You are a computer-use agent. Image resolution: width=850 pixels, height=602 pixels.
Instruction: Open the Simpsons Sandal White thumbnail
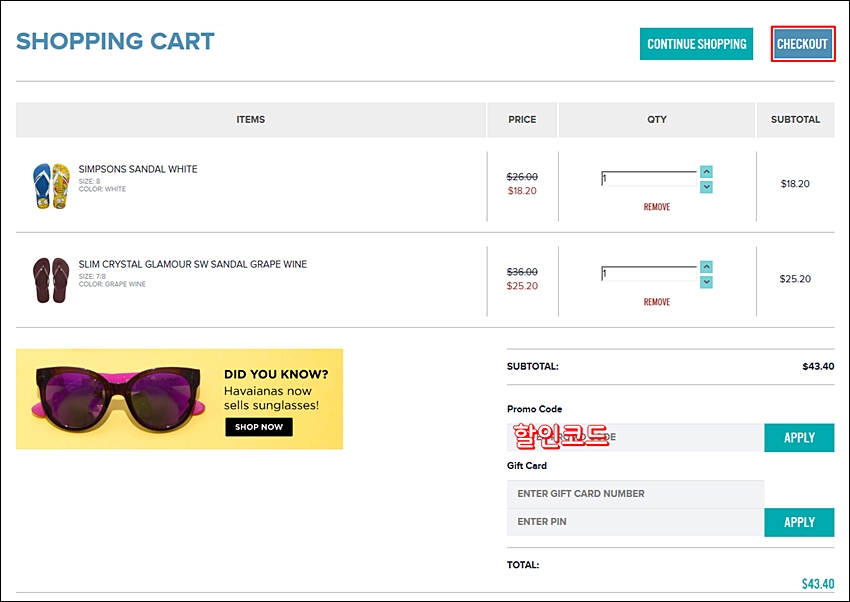pos(51,186)
